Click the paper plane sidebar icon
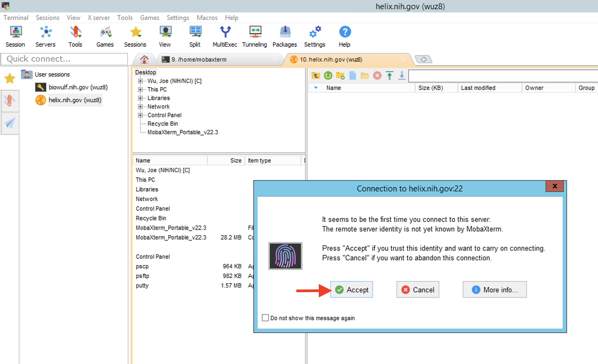 [x=10, y=123]
